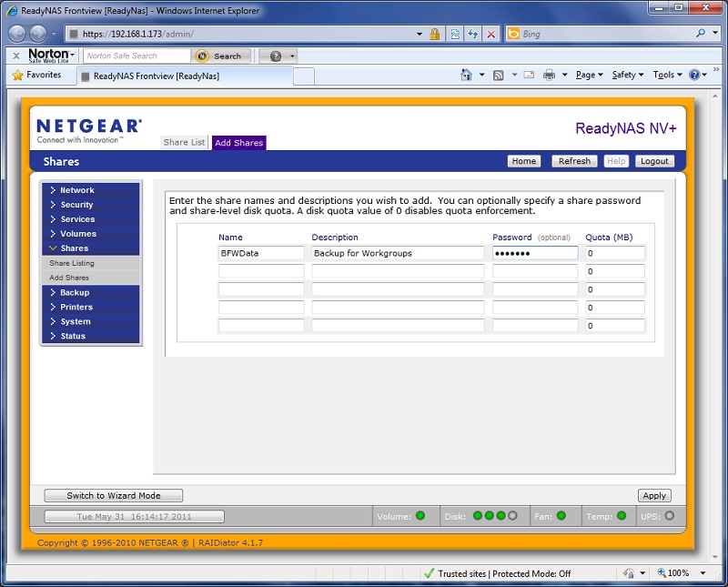
Task: Expand the Network sidebar section
Action: pyautogui.click(x=90, y=190)
